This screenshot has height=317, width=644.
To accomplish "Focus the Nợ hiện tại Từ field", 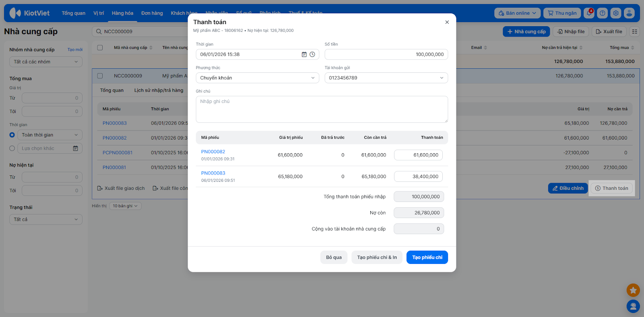I will point(52,177).
